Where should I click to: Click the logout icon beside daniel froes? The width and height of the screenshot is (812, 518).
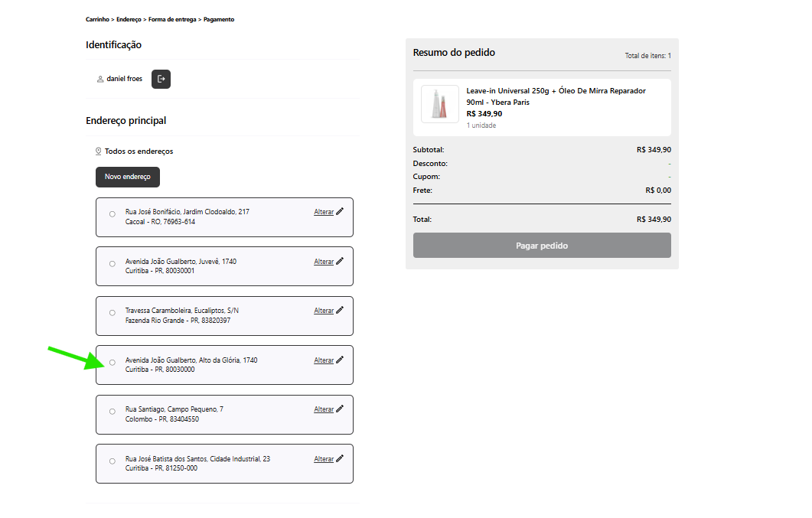coord(161,79)
